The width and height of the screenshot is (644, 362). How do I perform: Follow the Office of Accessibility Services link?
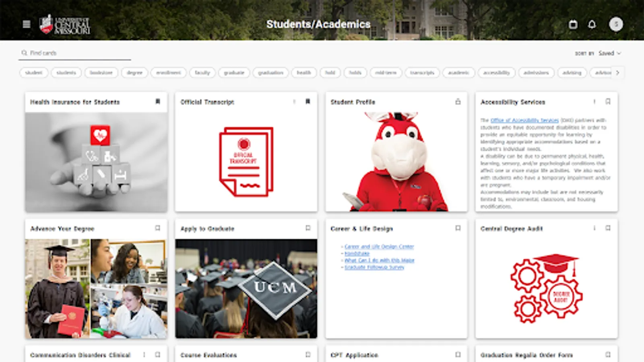[x=524, y=120]
